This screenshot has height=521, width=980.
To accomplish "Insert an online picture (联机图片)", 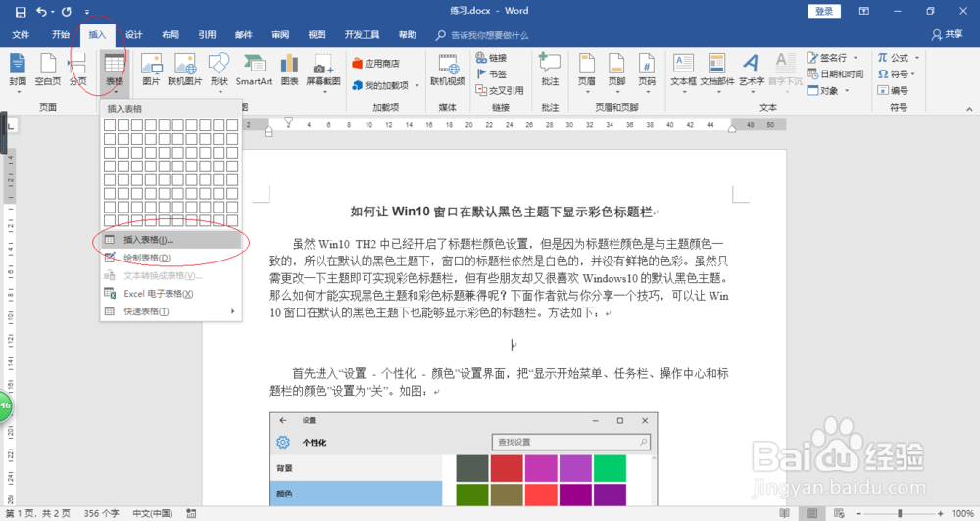I will [185, 70].
